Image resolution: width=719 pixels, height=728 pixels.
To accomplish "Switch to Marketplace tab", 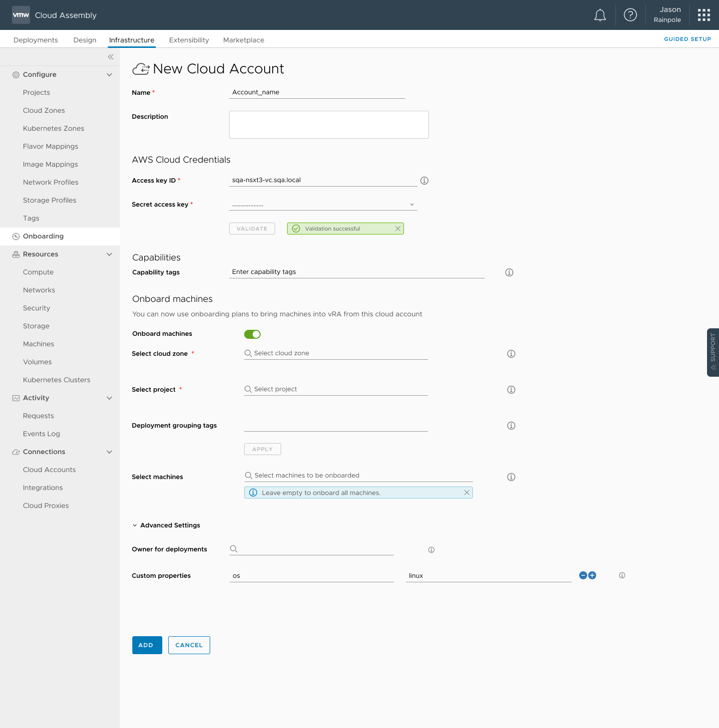I will pyautogui.click(x=244, y=40).
